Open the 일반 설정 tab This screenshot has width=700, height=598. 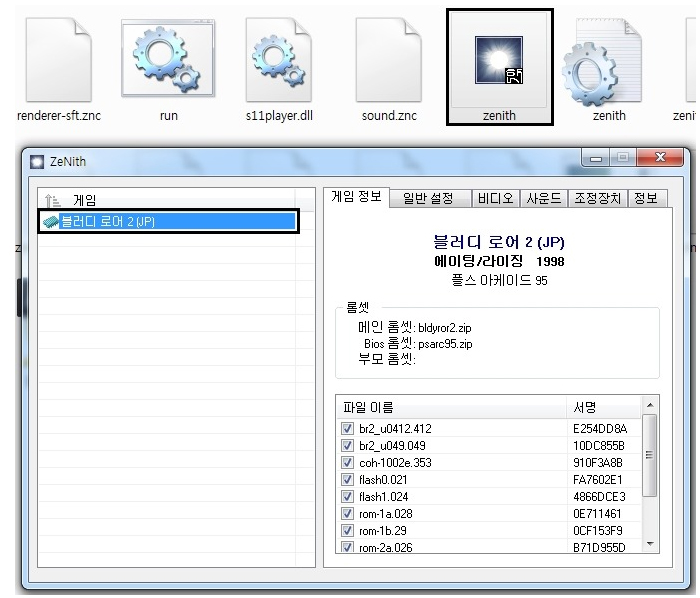pos(428,198)
